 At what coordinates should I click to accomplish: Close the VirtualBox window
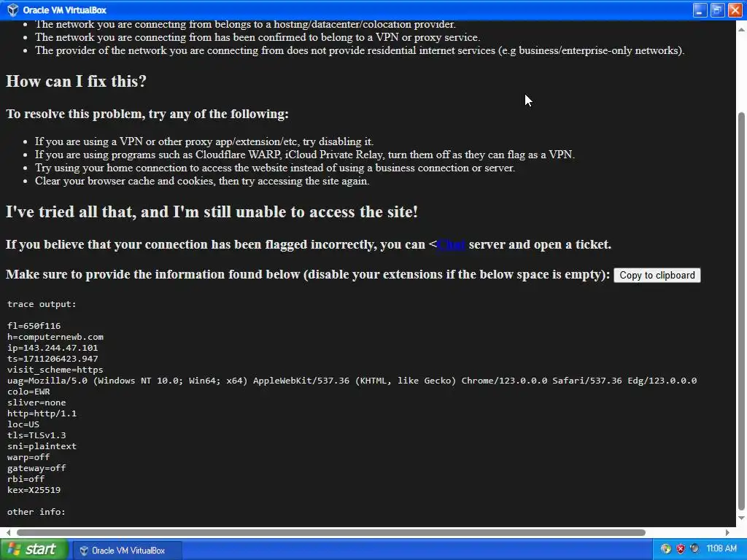tap(735, 10)
